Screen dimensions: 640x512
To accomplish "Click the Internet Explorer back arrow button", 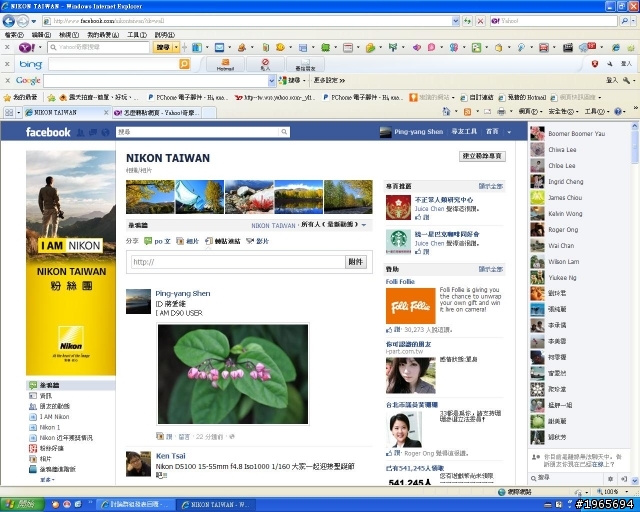I will click(x=9, y=21).
